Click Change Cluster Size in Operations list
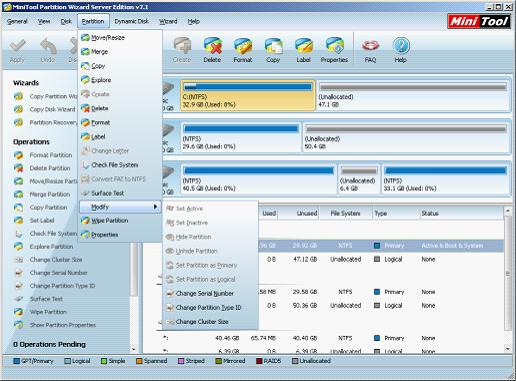The width and height of the screenshot is (516, 381). pos(48,260)
